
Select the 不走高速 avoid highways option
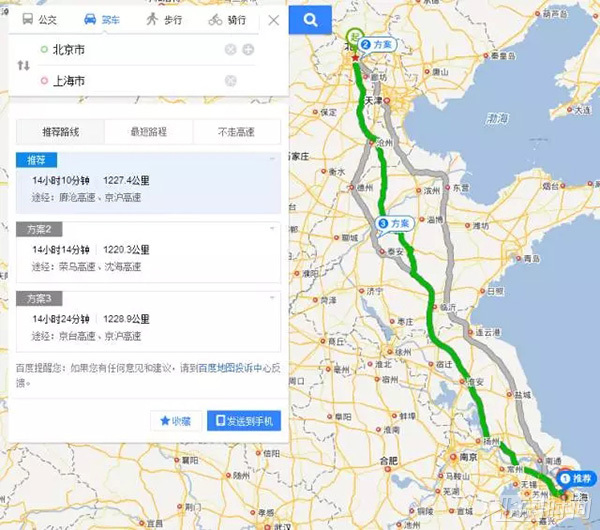coord(236,132)
